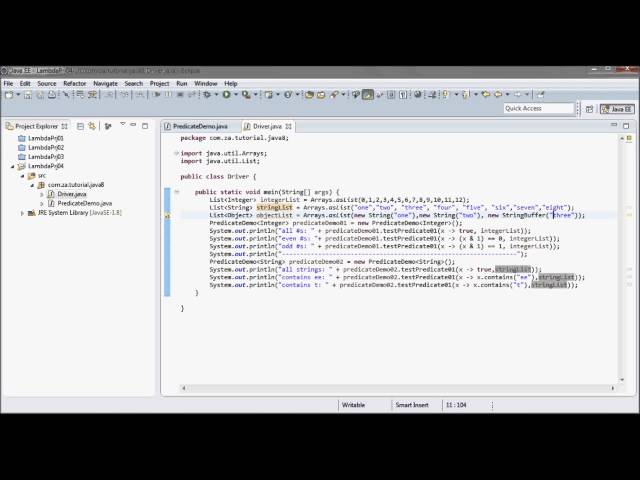This screenshot has width=640, height=480.
Task: Click Collapse All in Project Explorer
Action: 80,126
